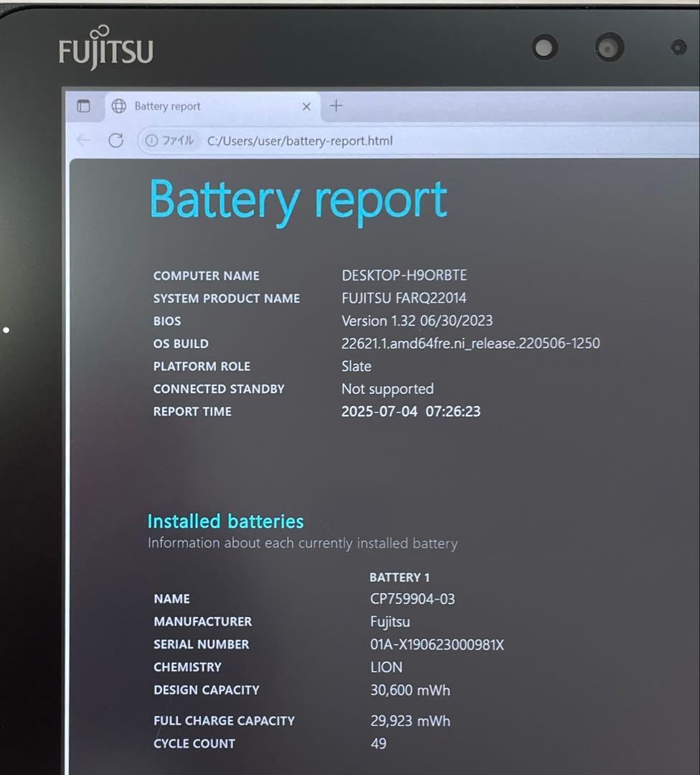The height and width of the screenshot is (775, 700).
Task: Click the cycle count value 49
Action: click(379, 743)
